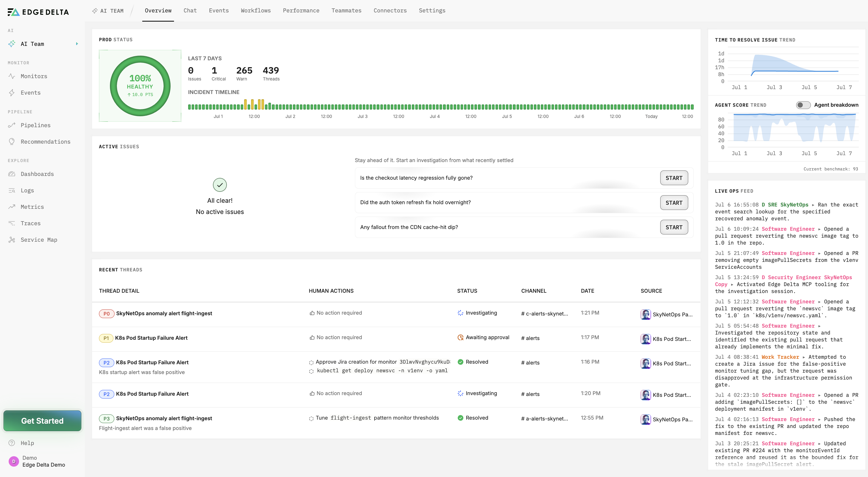Click the D SRE SkyNetOps feed entry label
The width and height of the screenshot is (868, 477).
tap(785, 205)
